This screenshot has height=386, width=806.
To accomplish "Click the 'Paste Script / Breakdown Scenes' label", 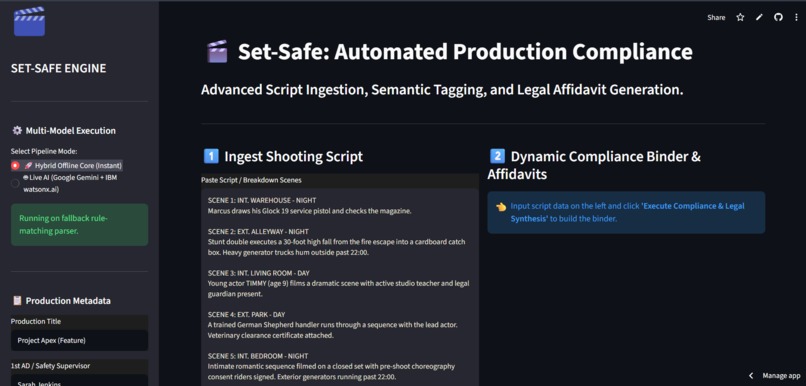I will tap(251, 180).
